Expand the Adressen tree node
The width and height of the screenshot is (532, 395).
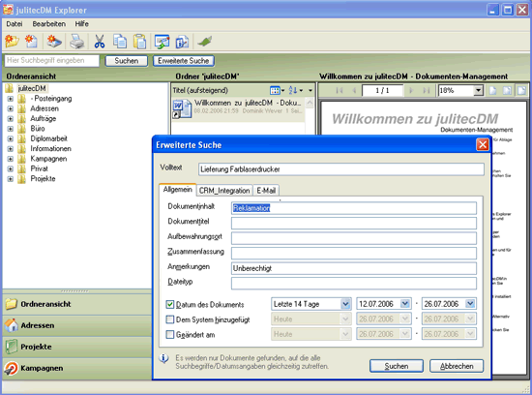(11, 108)
